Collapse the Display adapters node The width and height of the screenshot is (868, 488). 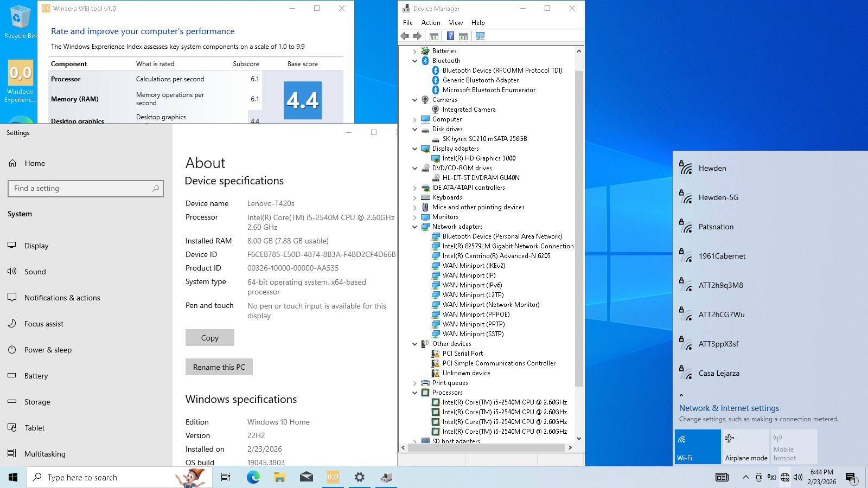coord(415,149)
